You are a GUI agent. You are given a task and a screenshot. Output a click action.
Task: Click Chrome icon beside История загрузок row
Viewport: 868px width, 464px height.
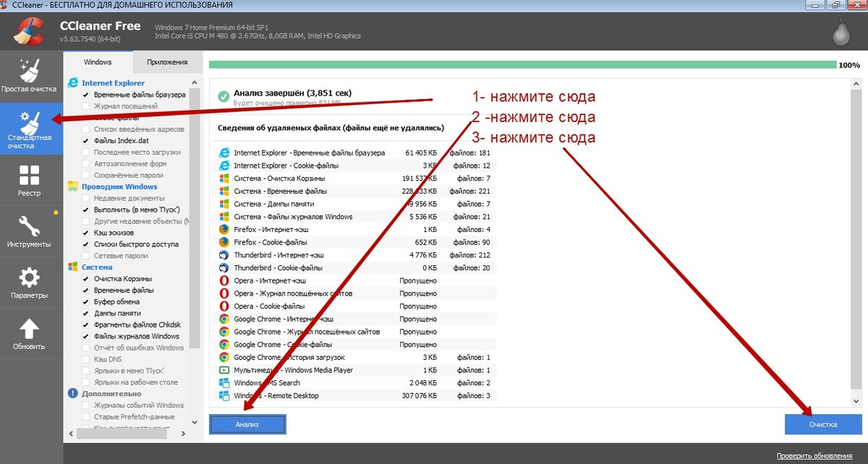click(x=224, y=357)
